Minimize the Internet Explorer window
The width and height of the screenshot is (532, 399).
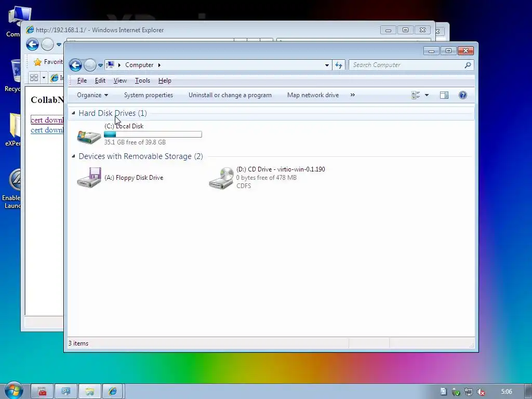tap(388, 30)
